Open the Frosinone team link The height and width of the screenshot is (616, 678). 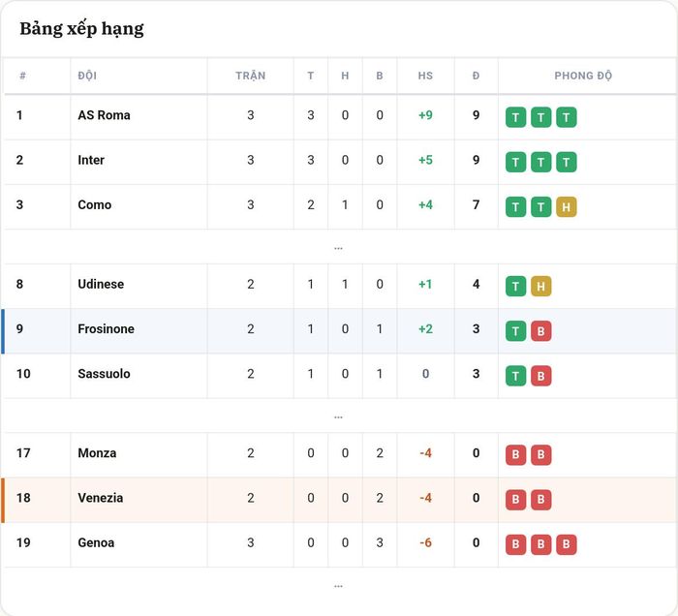[x=106, y=329]
